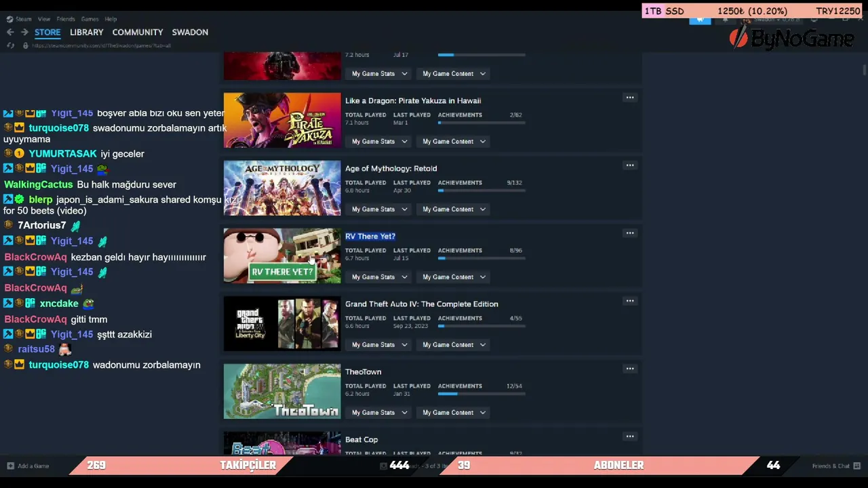Open the Like a Dragon: Pirate Yakuza title link

click(x=413, y=101)
